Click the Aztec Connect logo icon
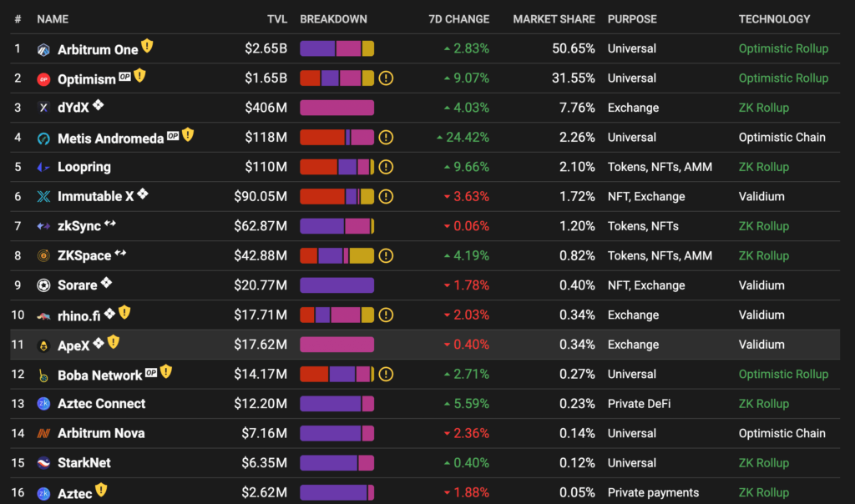The width and height of the screenshot is (855, 504). [43, 404]
